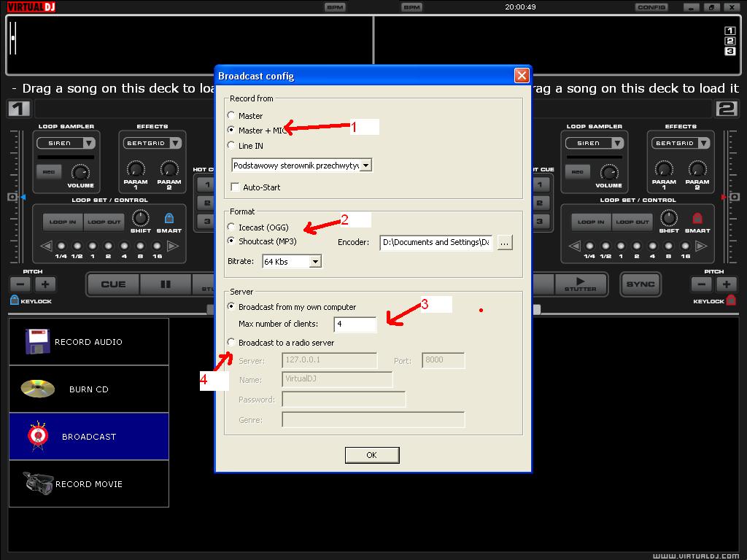747x560 pixels.
Task: Close the Broadcast config dialog
Action: click(522, 76)
